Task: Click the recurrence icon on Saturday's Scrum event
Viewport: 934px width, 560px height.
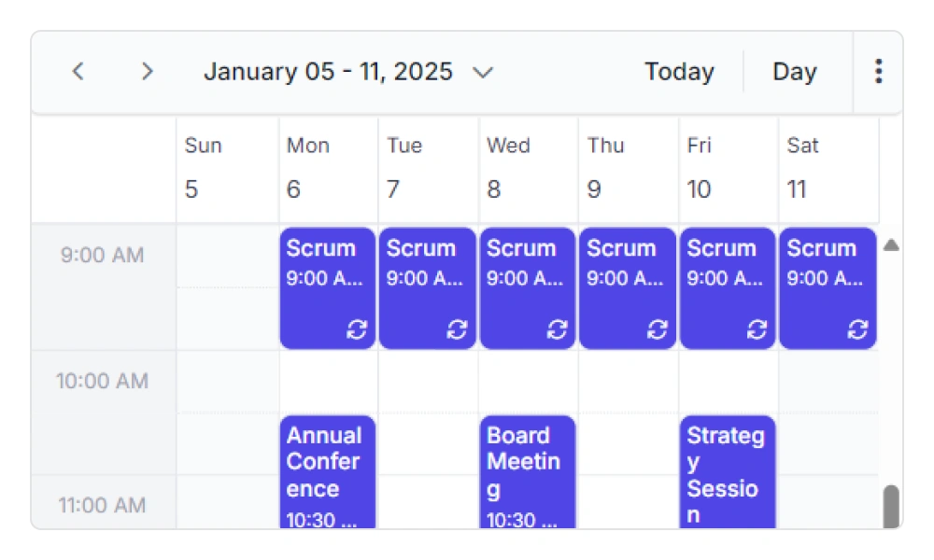Action: (x=856, y=329)
